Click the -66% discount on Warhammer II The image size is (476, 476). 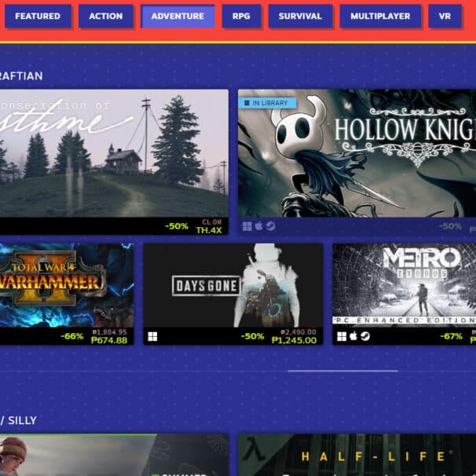tap(71, 336)
